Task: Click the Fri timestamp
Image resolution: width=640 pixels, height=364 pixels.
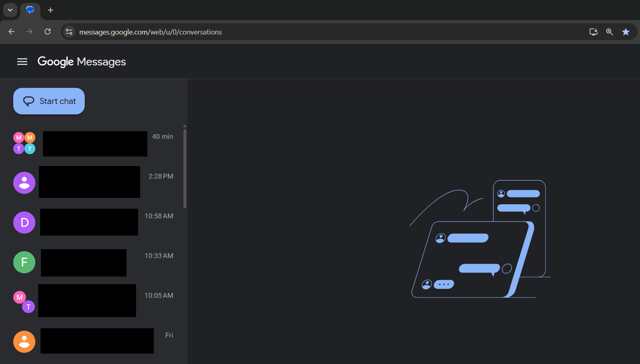Action: click(x=169, y=335)
